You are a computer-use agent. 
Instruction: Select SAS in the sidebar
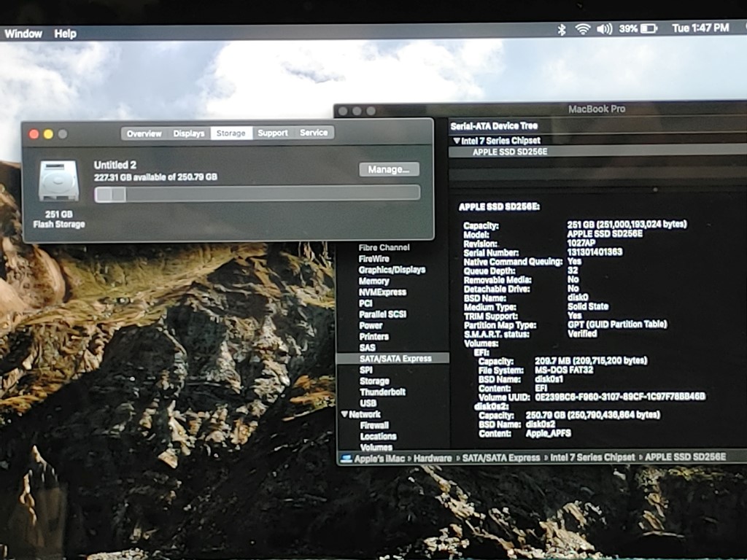point(368,348)
